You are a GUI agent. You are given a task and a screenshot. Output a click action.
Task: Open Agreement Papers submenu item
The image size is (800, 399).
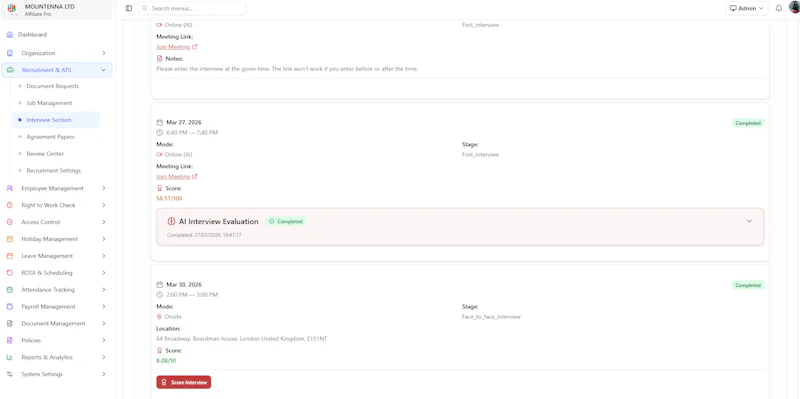[x=50, y=137]
